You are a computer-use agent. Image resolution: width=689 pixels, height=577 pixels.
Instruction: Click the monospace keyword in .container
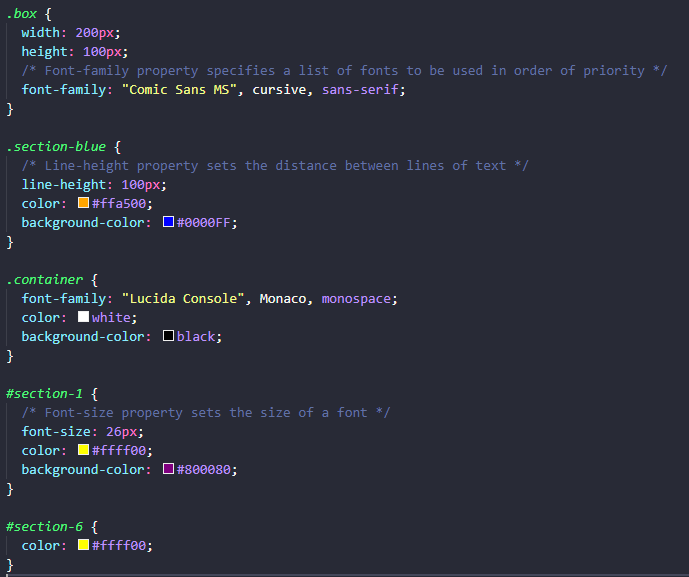(x=356, y=299)
